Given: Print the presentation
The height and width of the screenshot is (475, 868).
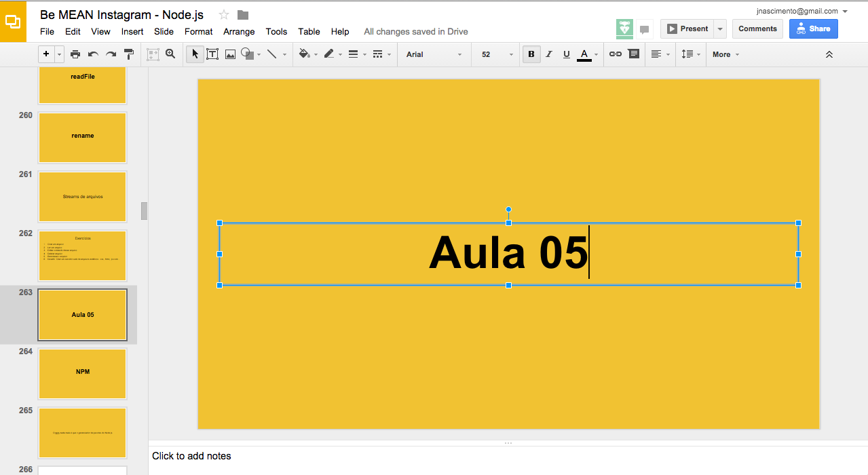Looking at the screenshot, I should tap(75, 54).
